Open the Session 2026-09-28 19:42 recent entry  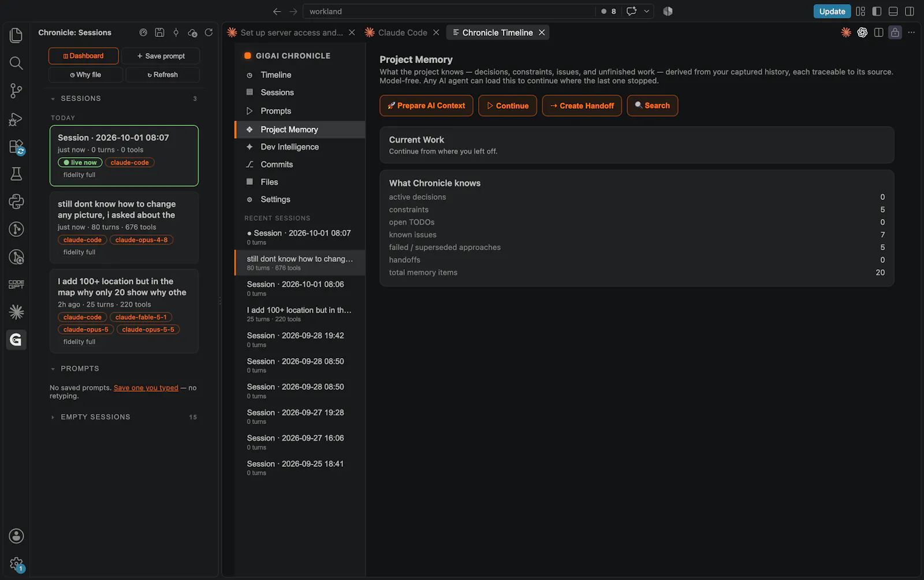pyautogui.click(x=300, y=340)
